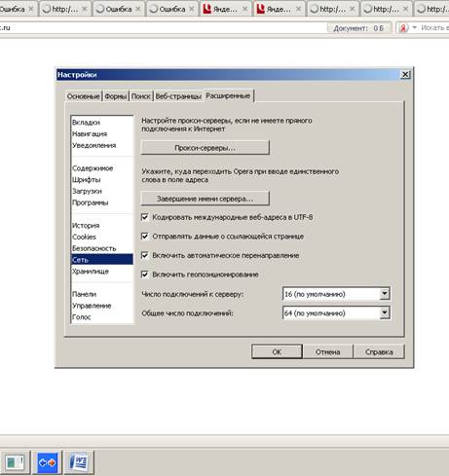The height and width of the screenshot is (476, 449).
Task: Select Программы in the settings list
Action: coord(102,202)
